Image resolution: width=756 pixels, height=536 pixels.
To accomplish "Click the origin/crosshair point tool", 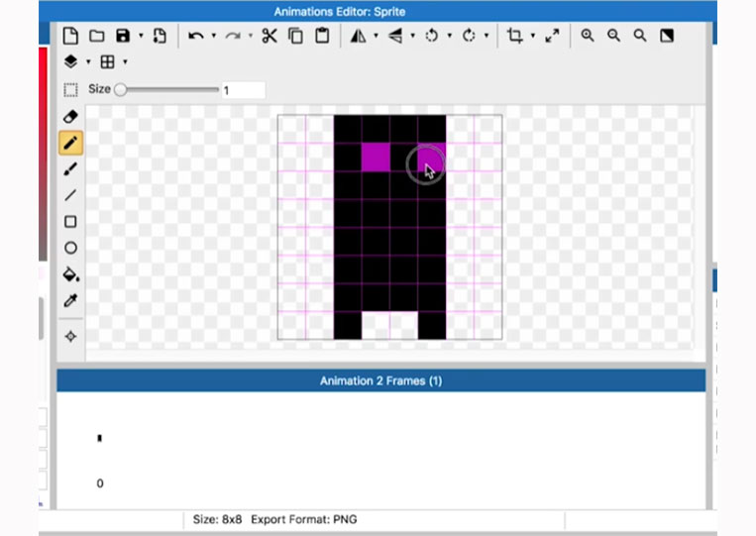I will (70, 336).
